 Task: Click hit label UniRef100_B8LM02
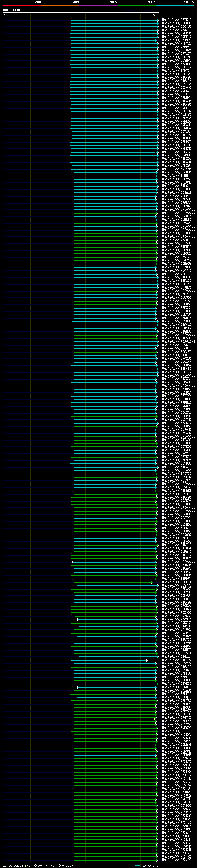tap(176, 365)
